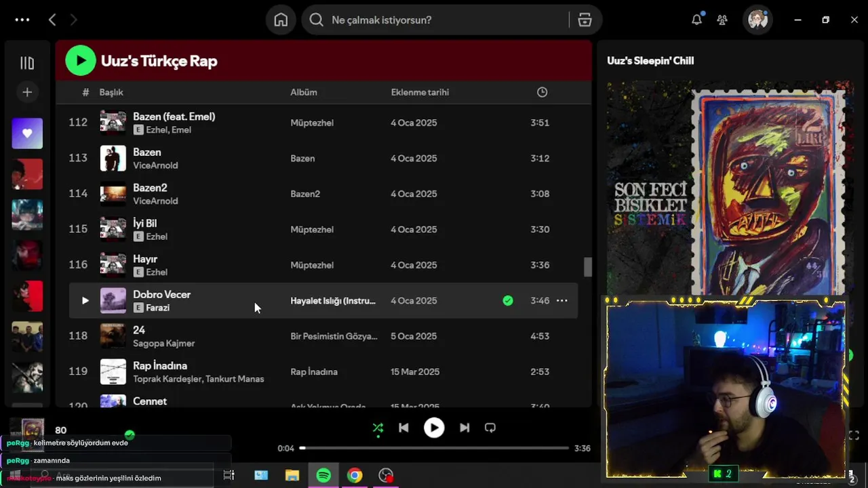Sort by duration clock icon header

pos(542,92)
